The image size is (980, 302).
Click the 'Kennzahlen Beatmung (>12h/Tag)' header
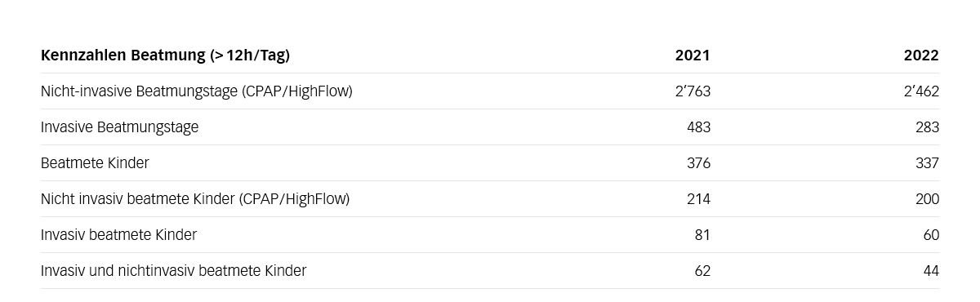click(x=165, y=56)
